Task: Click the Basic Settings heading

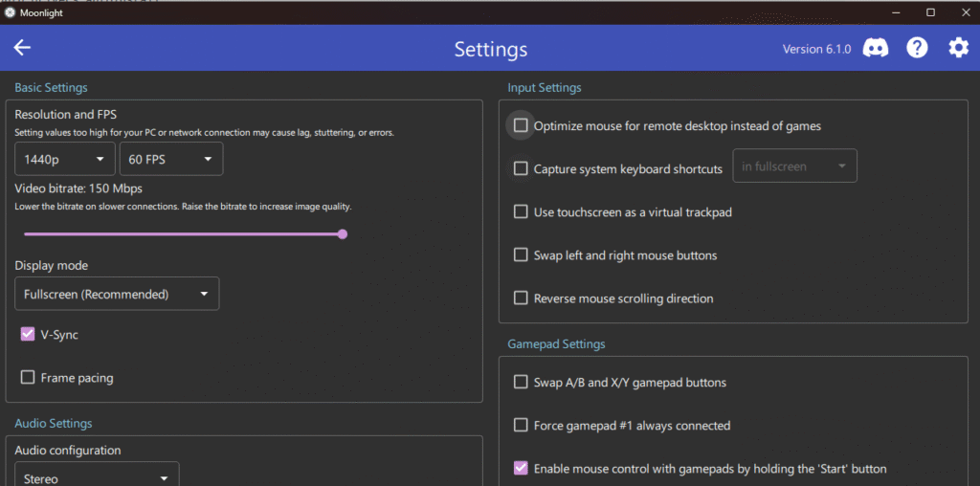Action: 52,87
